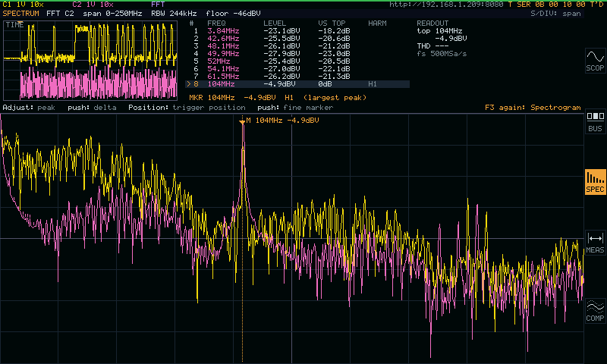Click the 0dB vs top value in row 8

coord(325,84)
